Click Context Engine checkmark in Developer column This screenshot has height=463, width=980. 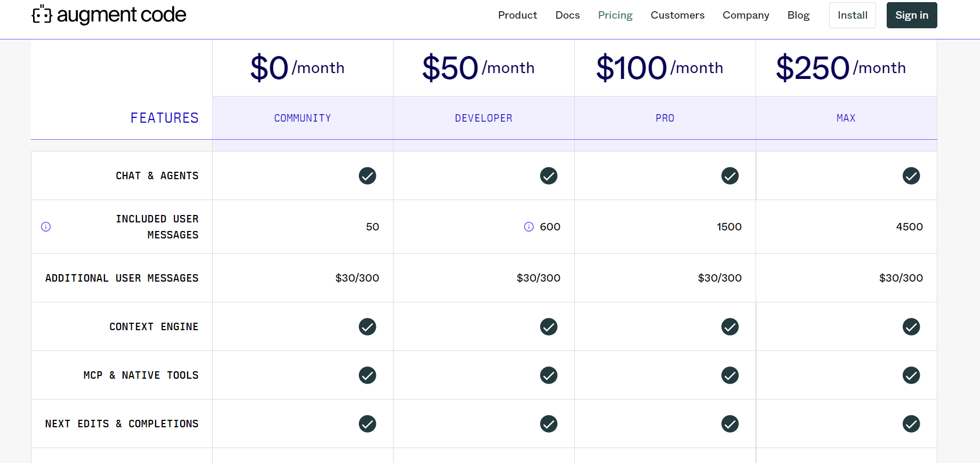pos(549,326)
